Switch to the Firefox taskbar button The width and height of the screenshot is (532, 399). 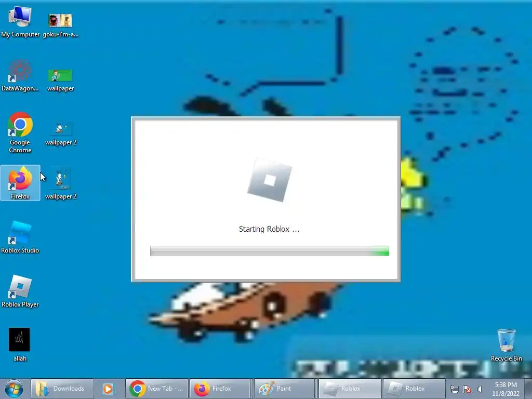point(220,389)
